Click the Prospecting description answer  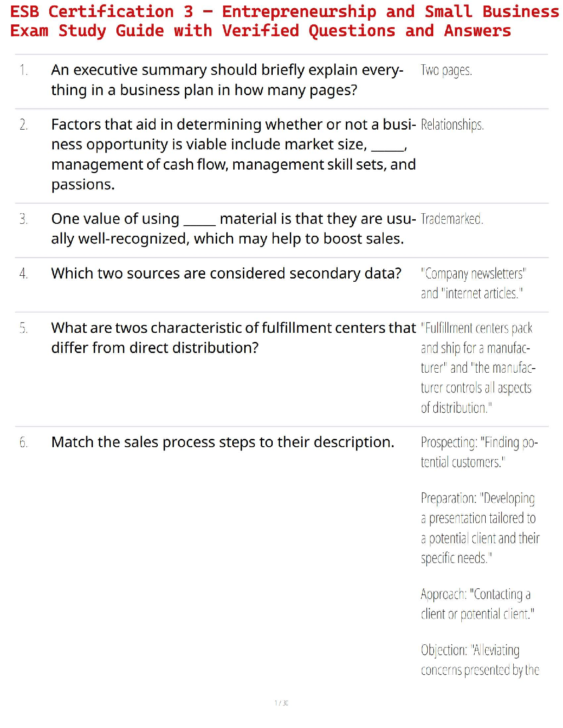tap(479, 452)
